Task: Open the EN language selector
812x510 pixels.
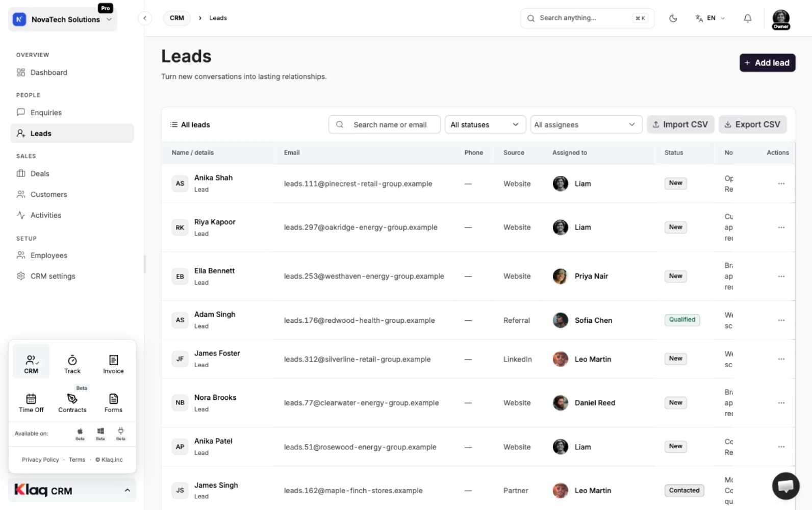Action: [x=710, y=18]
